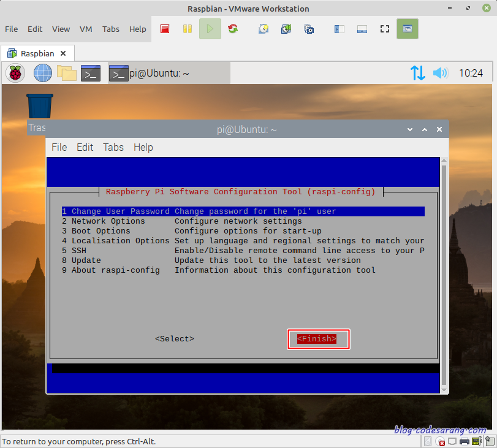Restore the VMware Workstation window
This screenshot has width=497, height=448.
[x=468, y=8]
